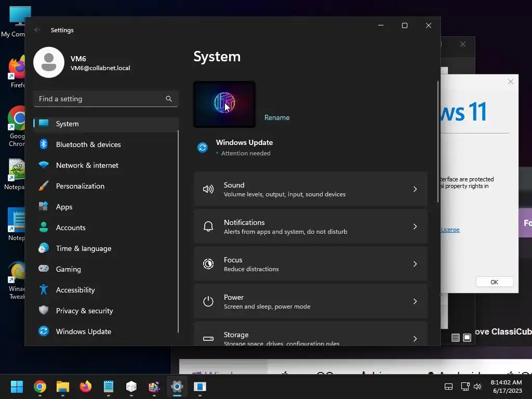Click the desktop wallpaper thumbnail
This screenshot has height=399, width=532.
click(224, 104)
